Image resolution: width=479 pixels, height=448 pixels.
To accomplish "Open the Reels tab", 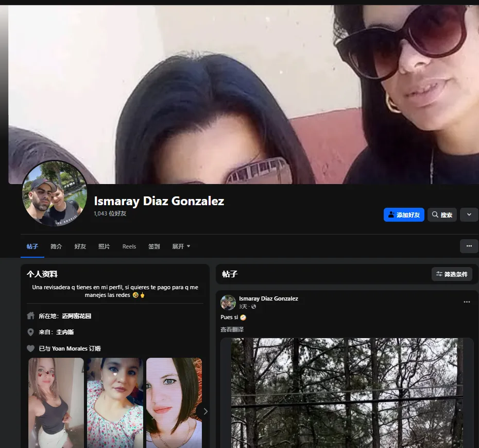I will coord(129,246).
